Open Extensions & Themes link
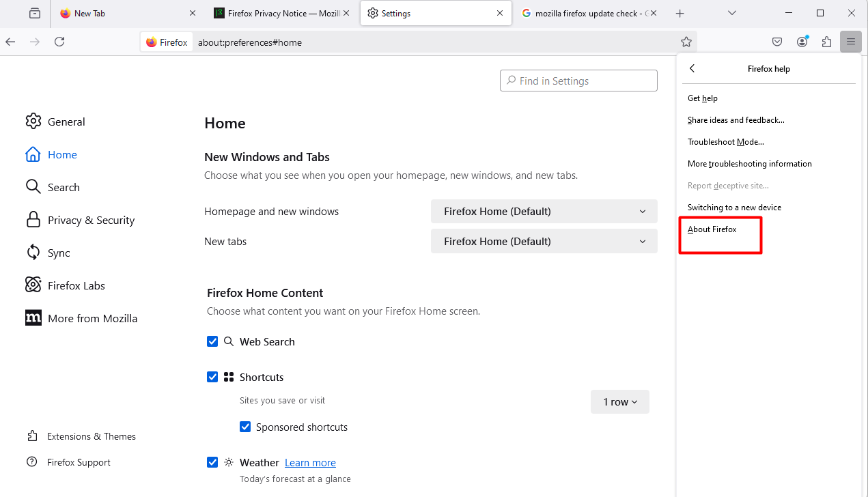Viewport: 868px width, 497px height. pyautogui.click(x=81, y=436)
